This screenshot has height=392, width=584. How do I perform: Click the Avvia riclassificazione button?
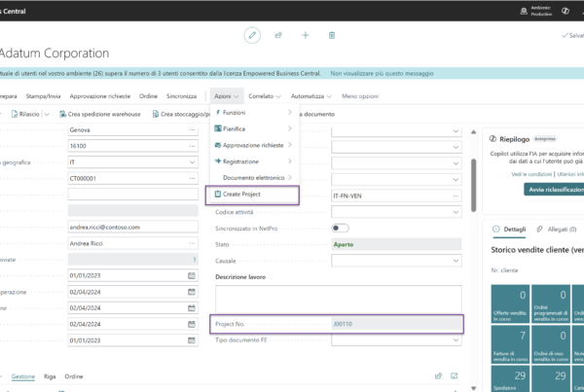[x=554, y=190]
